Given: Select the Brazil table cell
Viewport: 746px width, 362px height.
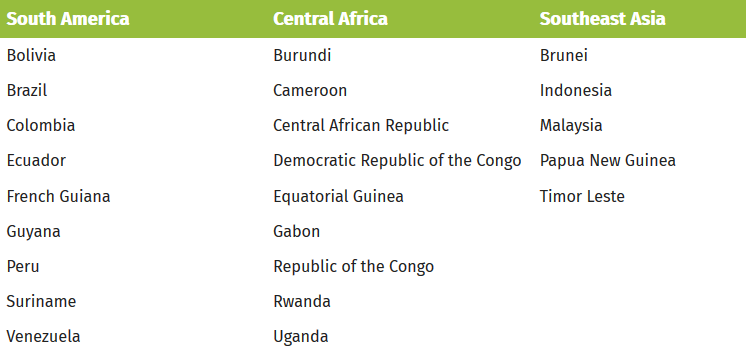Looking at the screenshot, I should (27, 90).
